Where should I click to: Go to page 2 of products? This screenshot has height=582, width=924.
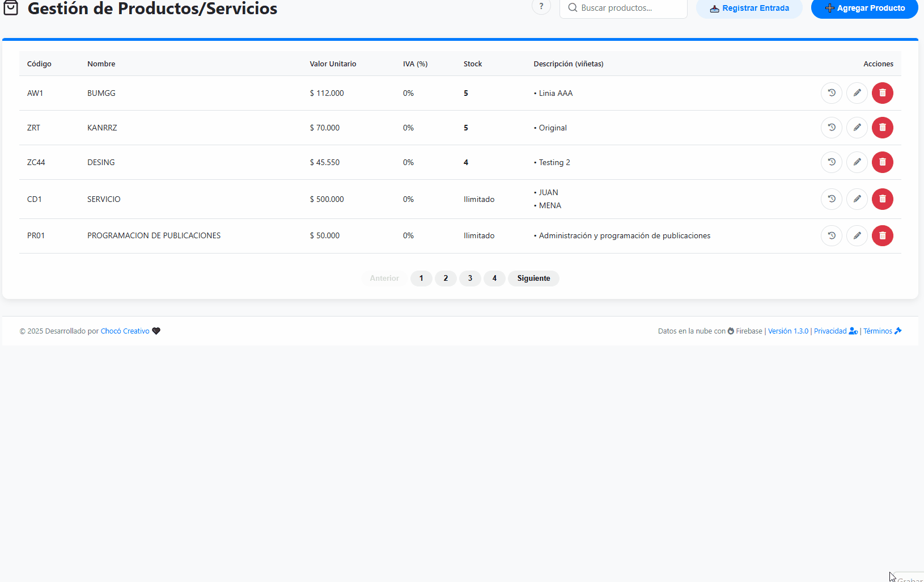(446, 279)
